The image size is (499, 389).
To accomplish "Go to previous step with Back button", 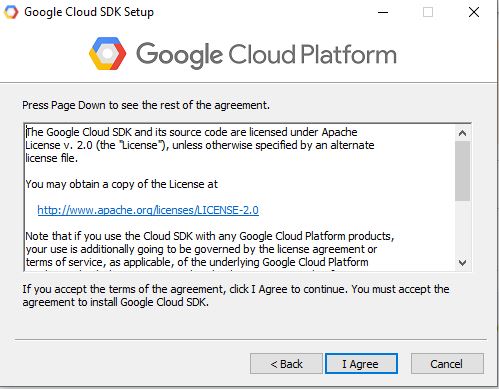I will (x=286, y=364).
